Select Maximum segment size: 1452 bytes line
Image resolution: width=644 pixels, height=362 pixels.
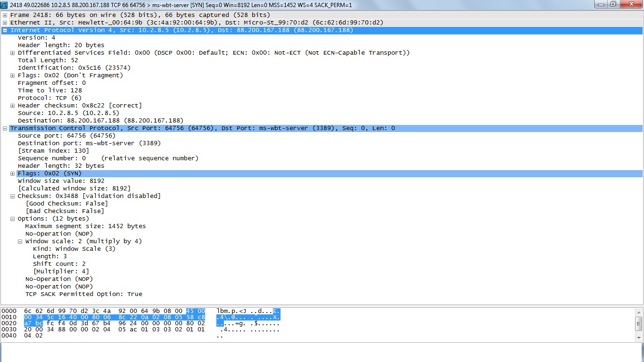point(85,226)
